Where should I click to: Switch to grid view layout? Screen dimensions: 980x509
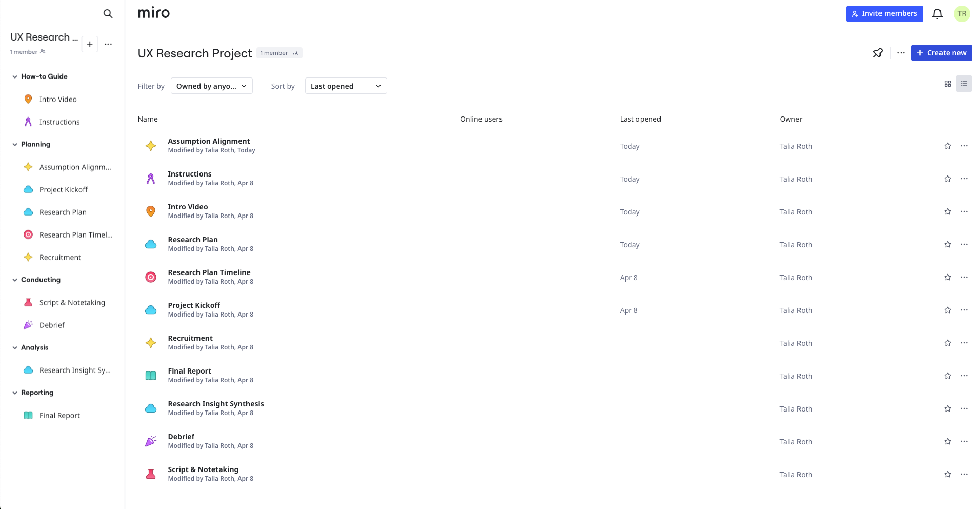948,84
